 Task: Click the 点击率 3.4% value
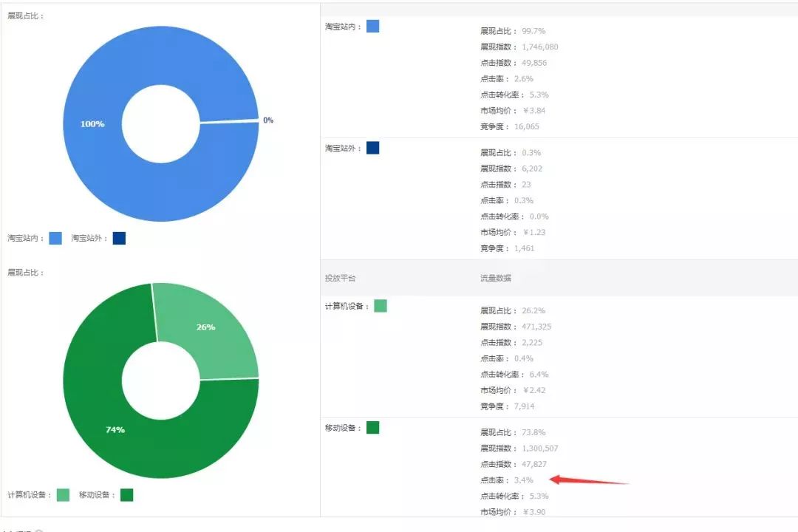[x=524, y=480]
